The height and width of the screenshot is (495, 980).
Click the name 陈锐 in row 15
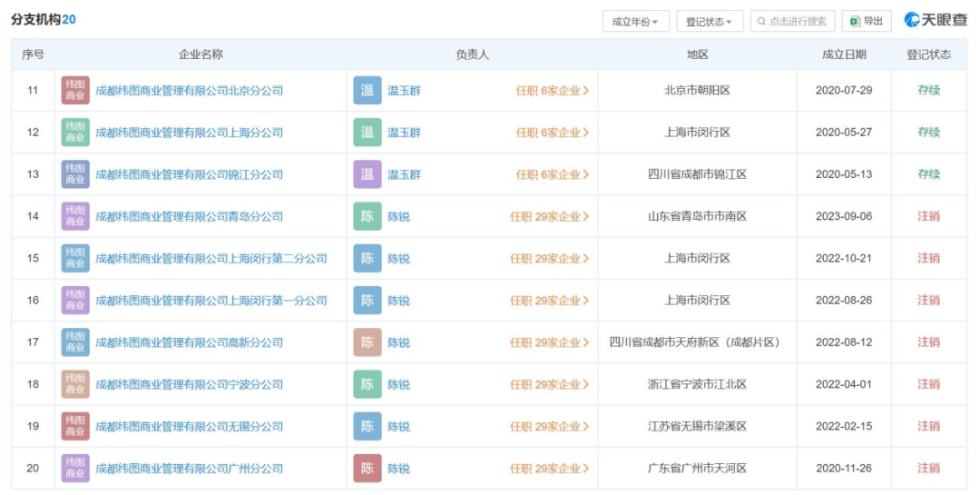(398, 259)
